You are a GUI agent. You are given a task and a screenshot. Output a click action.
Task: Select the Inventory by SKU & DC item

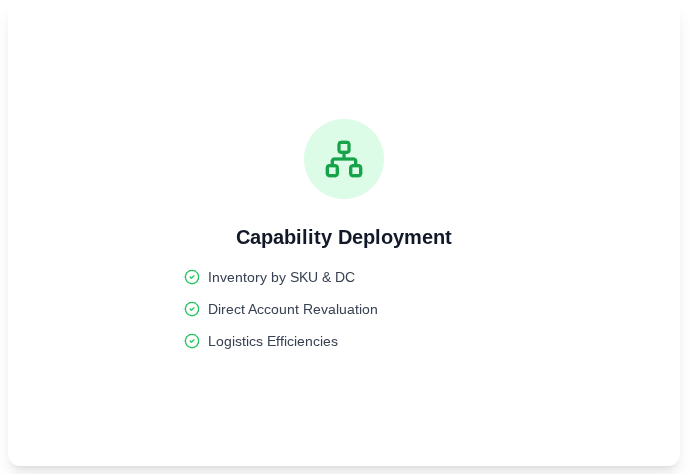(281, 277)
